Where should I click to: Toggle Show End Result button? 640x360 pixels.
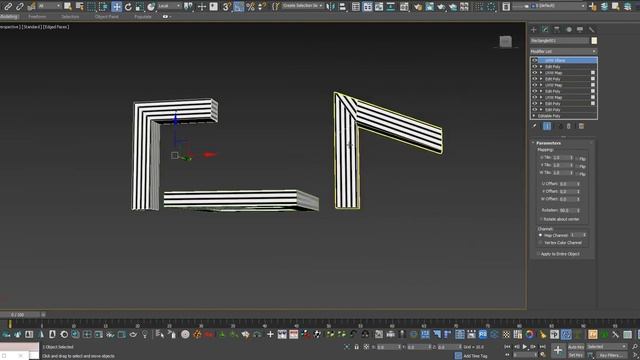pos(547,127)
